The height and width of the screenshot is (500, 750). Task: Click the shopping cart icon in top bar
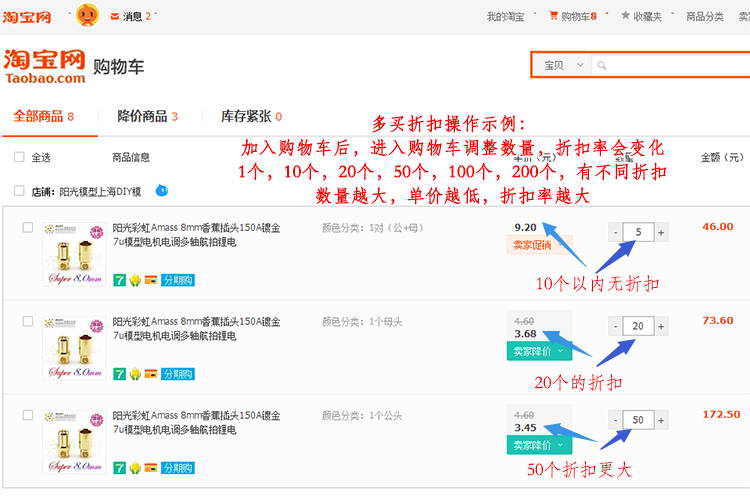(553, 16)
